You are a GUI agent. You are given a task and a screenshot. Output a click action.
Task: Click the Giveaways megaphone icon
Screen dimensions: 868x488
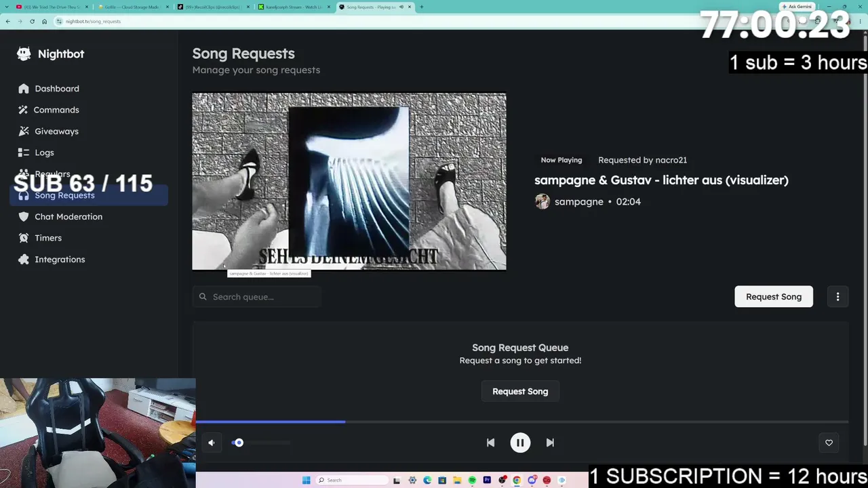[24, 131]
